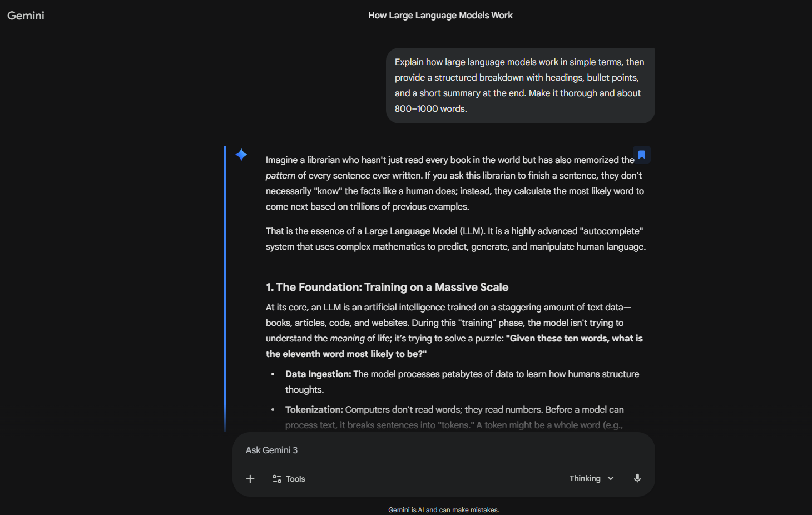Screen dimensions: 812x515
Task: Start voice input using the mic icon
Action: (x=637, y=478)
